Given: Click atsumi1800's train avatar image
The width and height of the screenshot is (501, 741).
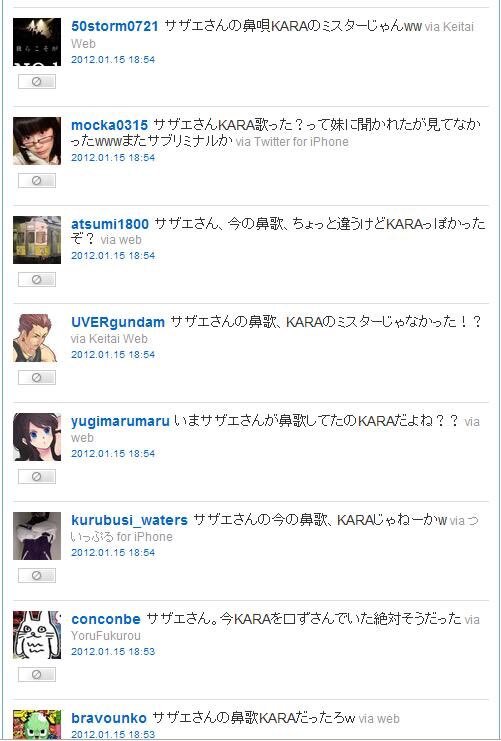Looking at the screenshot, I should [x=37, y=240].
